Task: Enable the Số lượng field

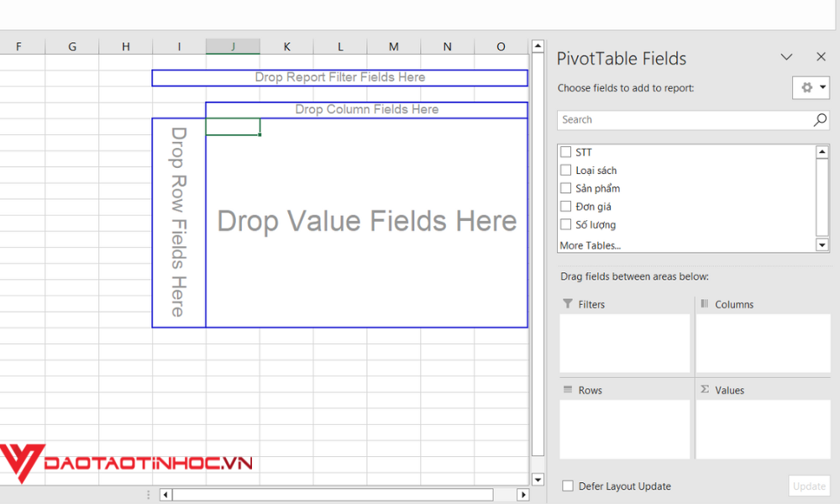Action: coord(565,224)
